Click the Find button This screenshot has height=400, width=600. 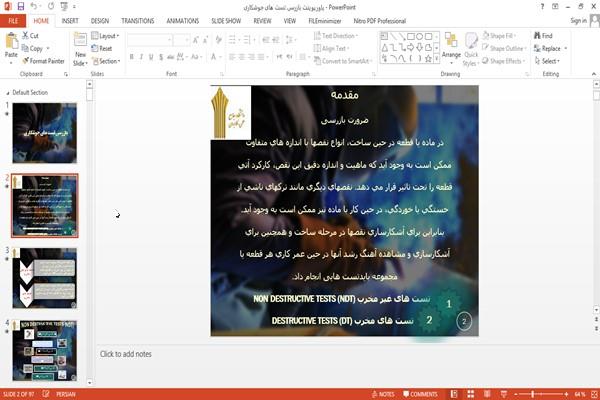(543, 36)
